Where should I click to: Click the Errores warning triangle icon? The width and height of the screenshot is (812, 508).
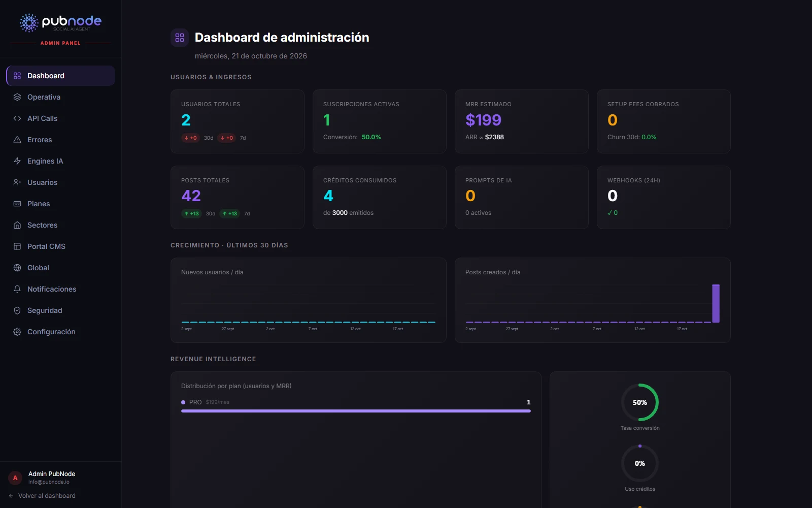pyautogui.click(x=17, y=140)
